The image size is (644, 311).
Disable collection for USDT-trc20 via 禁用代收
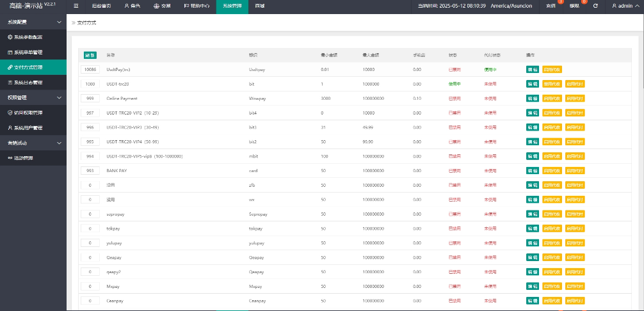pyautogui.click(x=552, y=84)
